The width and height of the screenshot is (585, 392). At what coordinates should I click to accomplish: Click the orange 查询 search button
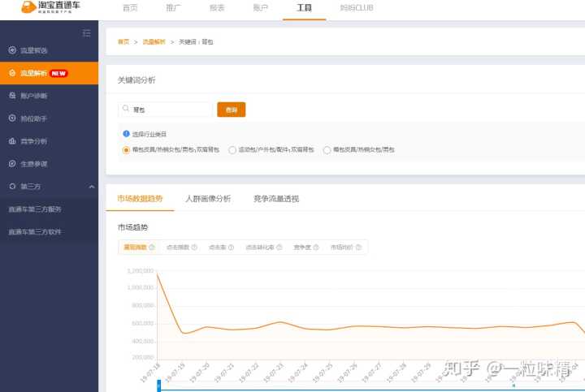point(231,110)
